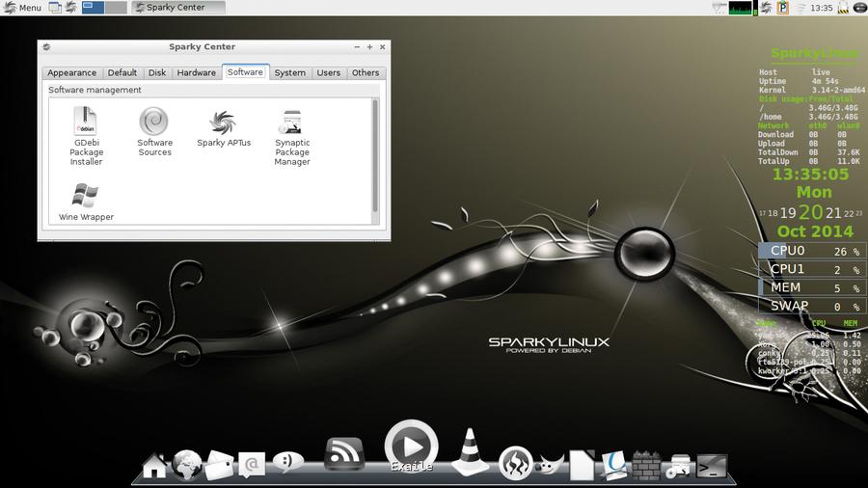Screen dimensions: 868x488
Task: Switch to Hardware tab
Action: pyautogui.click(x=197, y=72)
